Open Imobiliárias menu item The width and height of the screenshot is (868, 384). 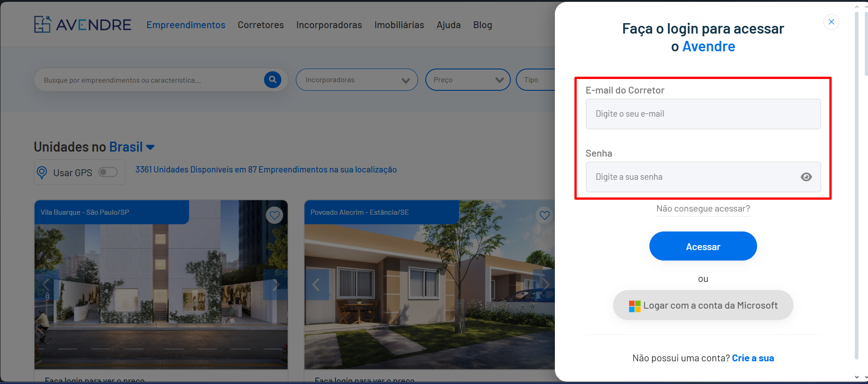tap(399, 25)
